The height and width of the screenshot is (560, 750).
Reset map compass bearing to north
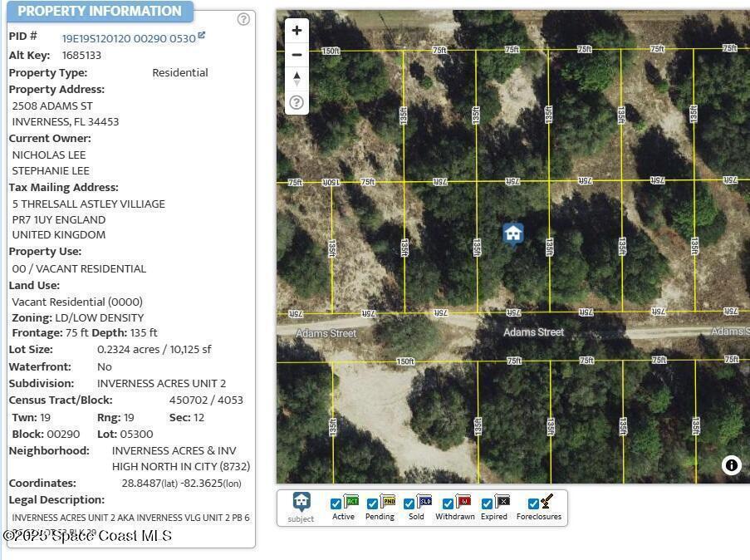297,79
